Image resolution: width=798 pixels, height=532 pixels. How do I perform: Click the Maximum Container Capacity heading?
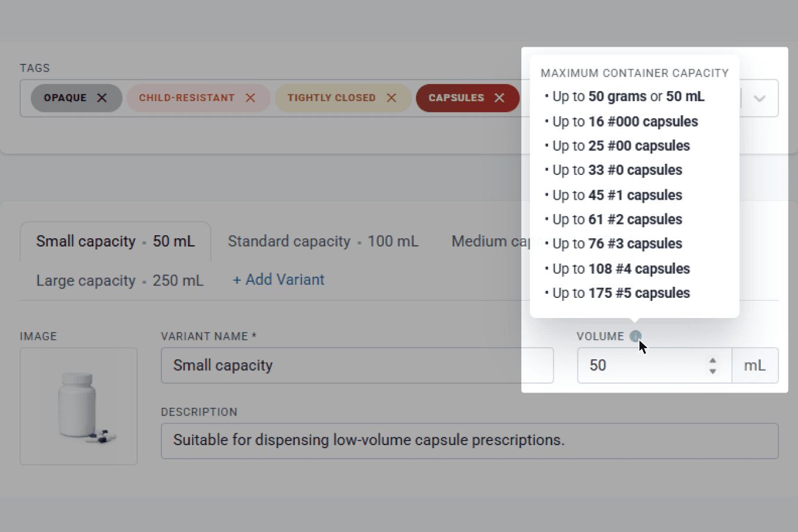635,73
